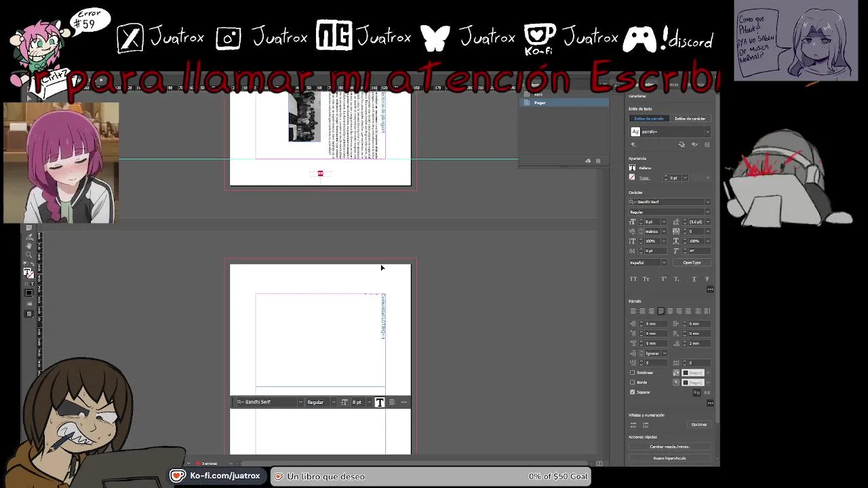Toggle the Separar checkbox
The width and height of the screenshot is (868, 488).
(633, 392)
